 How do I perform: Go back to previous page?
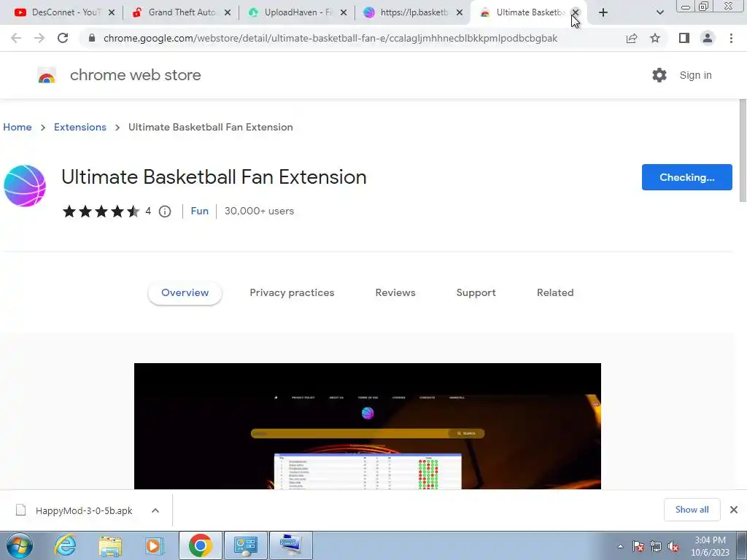(x=16, y=38)
